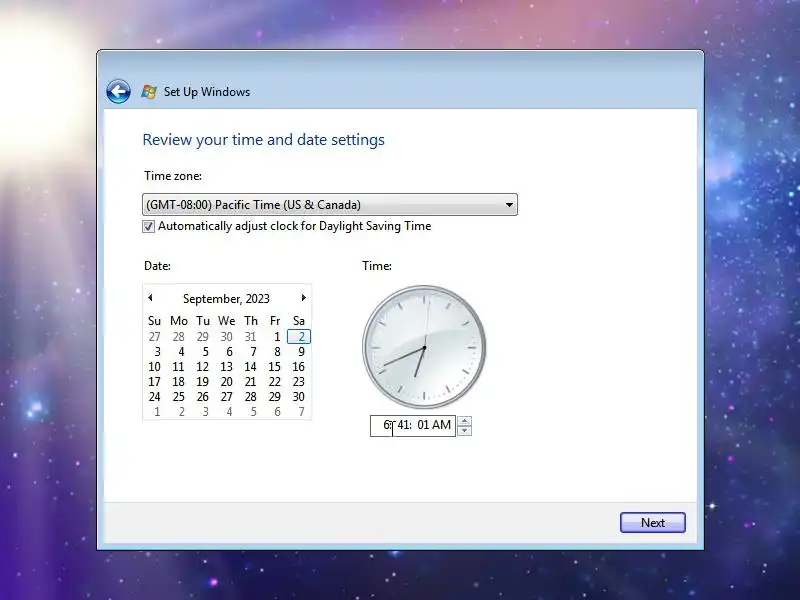800x600 pixels.
Task: Select greyed August 27 in calendar
Action: tap(154, 337)
